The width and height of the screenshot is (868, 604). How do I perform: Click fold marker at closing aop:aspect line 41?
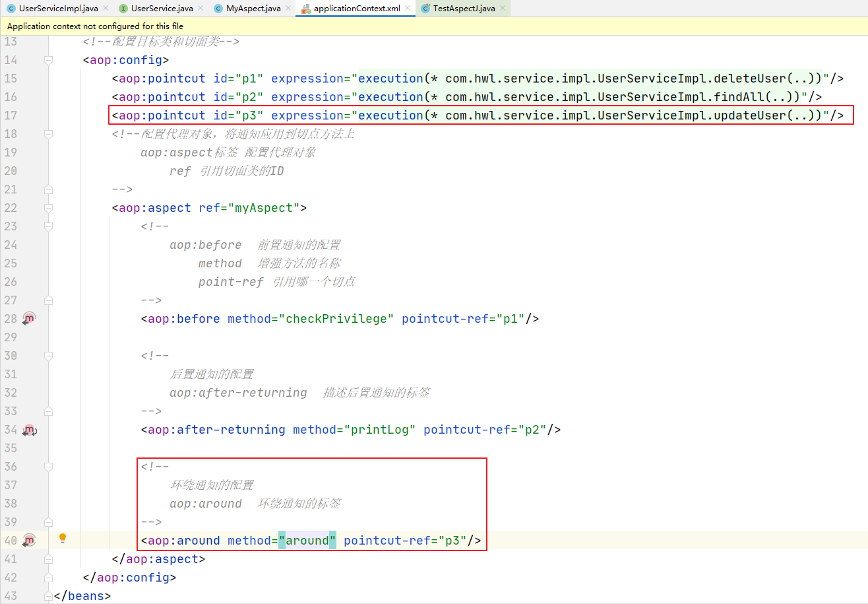[x=48, y=559]
